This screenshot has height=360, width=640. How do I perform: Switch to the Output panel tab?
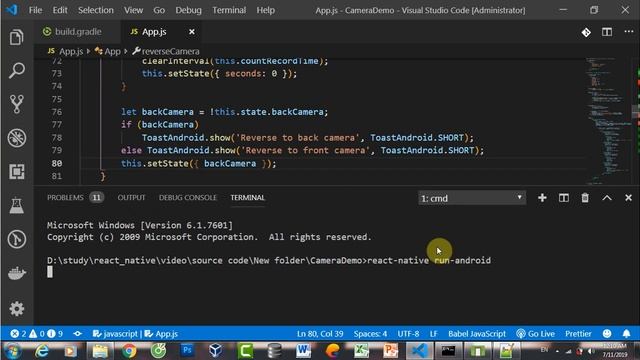(131, 198)
